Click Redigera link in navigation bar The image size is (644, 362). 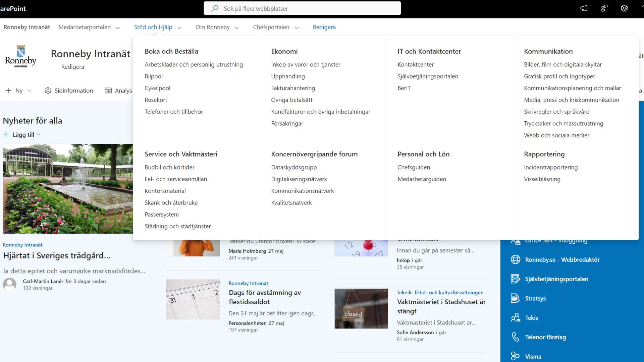coord(324,27)
